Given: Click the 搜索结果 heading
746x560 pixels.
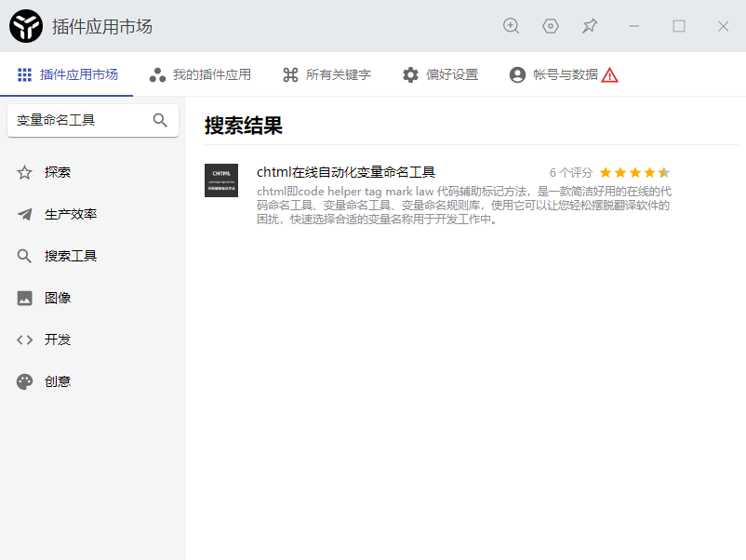Looking at the screenshot, I should tap(244, 127).
